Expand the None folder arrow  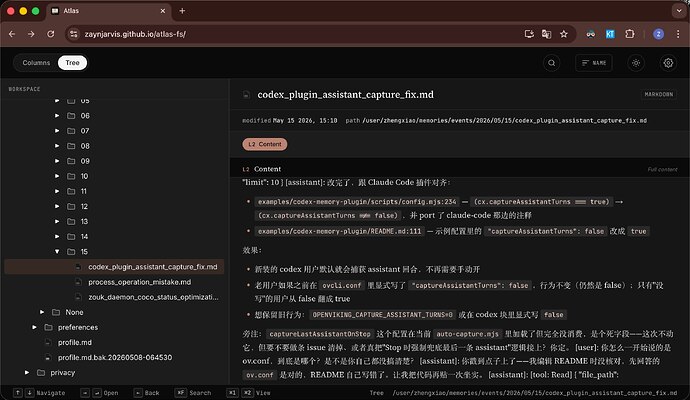click(x=42, y=312)
